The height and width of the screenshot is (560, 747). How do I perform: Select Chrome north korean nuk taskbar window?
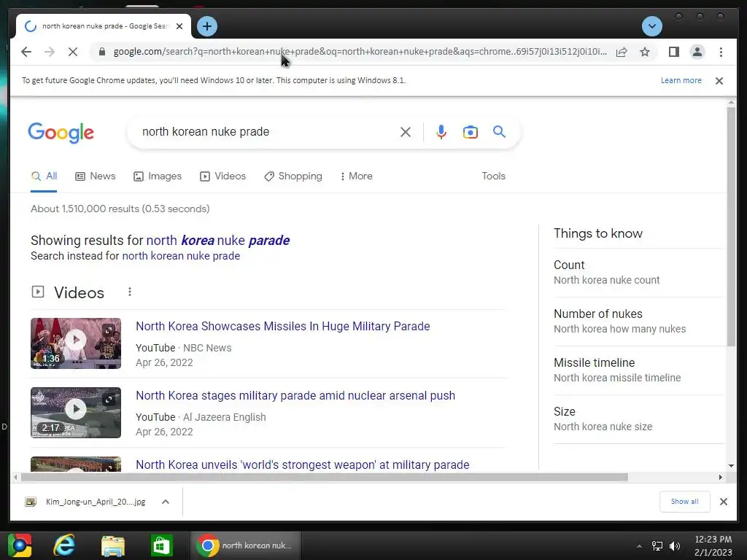coord(245,545)
